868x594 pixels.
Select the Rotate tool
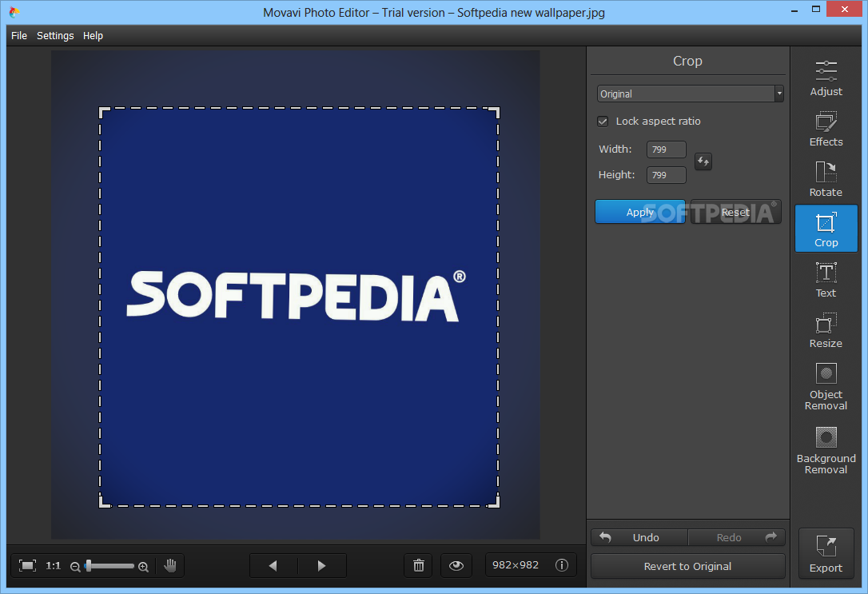pyautogui.click(x=826, y=179)
